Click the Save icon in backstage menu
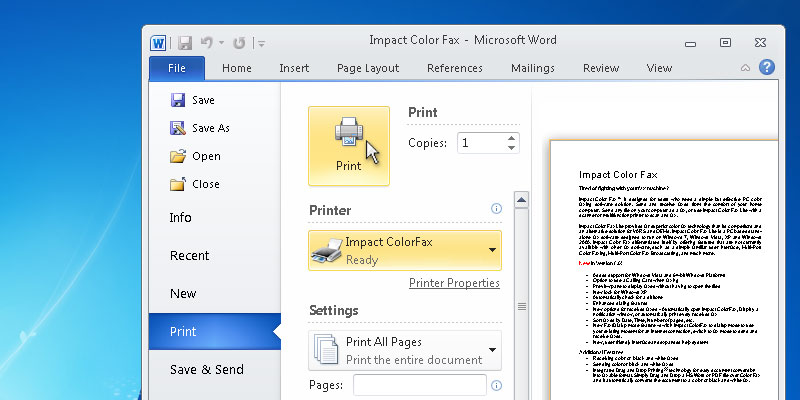This screenshot has height=400, width=800. [178, 100]
